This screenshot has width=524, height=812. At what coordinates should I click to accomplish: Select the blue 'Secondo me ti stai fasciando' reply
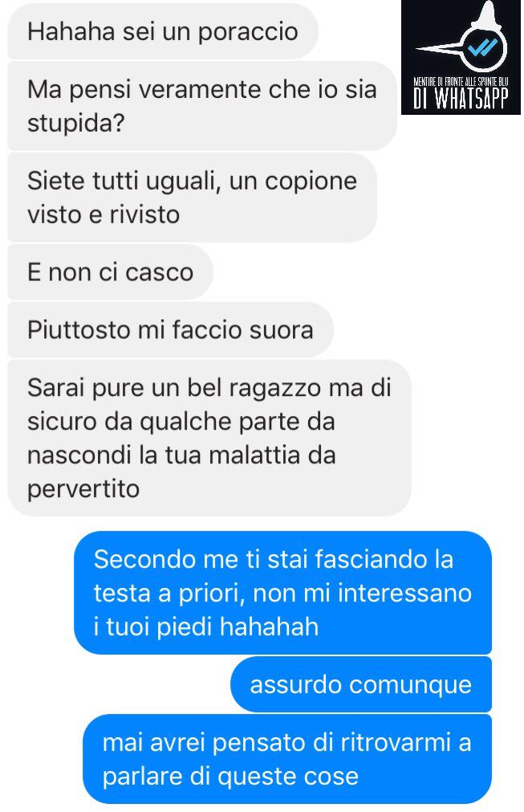coord(283,593)
